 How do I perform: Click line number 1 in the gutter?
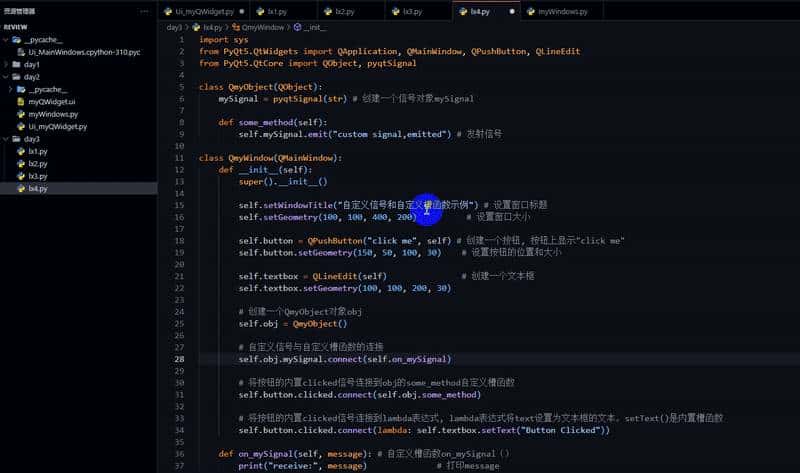[x=181, y=40]
